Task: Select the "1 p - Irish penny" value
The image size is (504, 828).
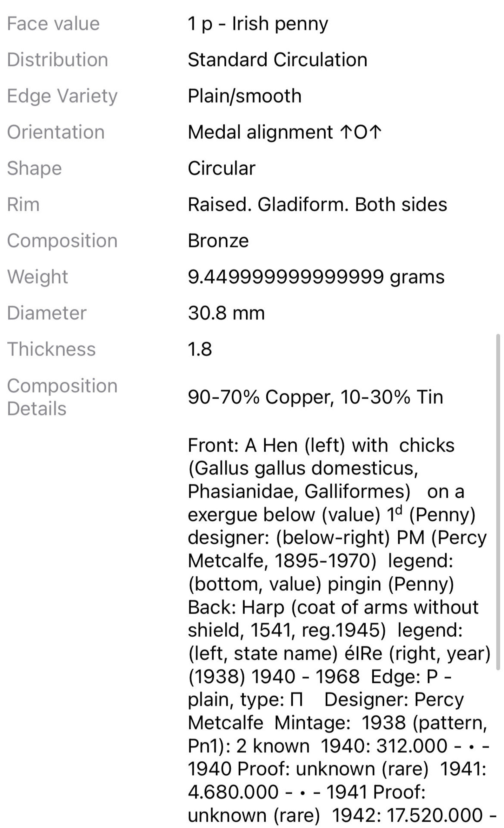Action: click(x=258, y=24)
